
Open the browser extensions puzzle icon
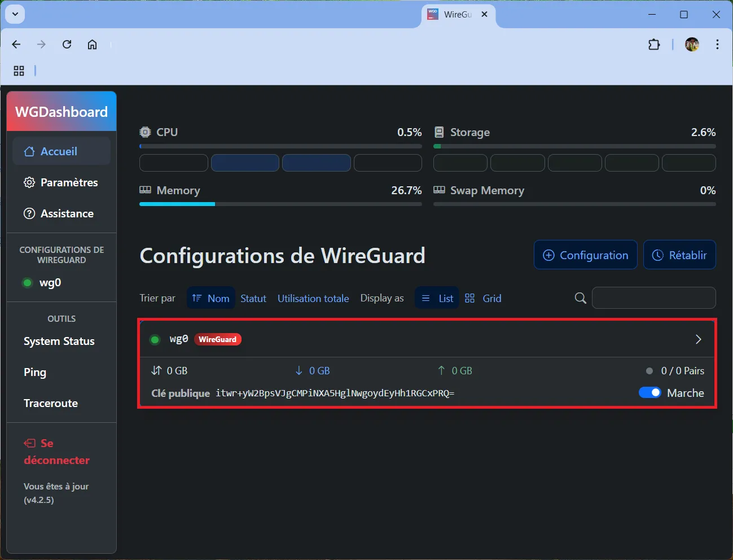pos(654,44)
